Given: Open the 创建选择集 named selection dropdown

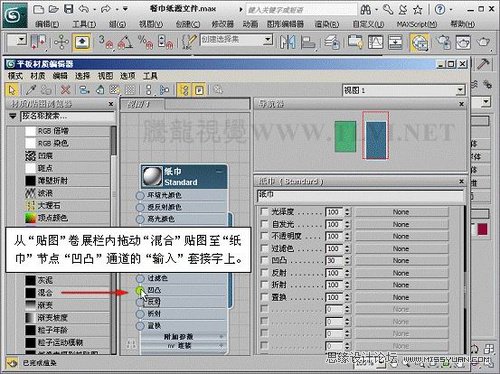Looking at the screenshot, I should [x=267, y=40].
